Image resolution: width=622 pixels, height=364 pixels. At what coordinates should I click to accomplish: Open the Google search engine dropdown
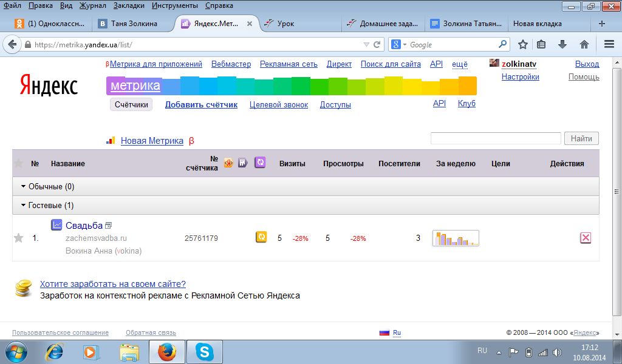pyautogui.click(x=405, y=45)
